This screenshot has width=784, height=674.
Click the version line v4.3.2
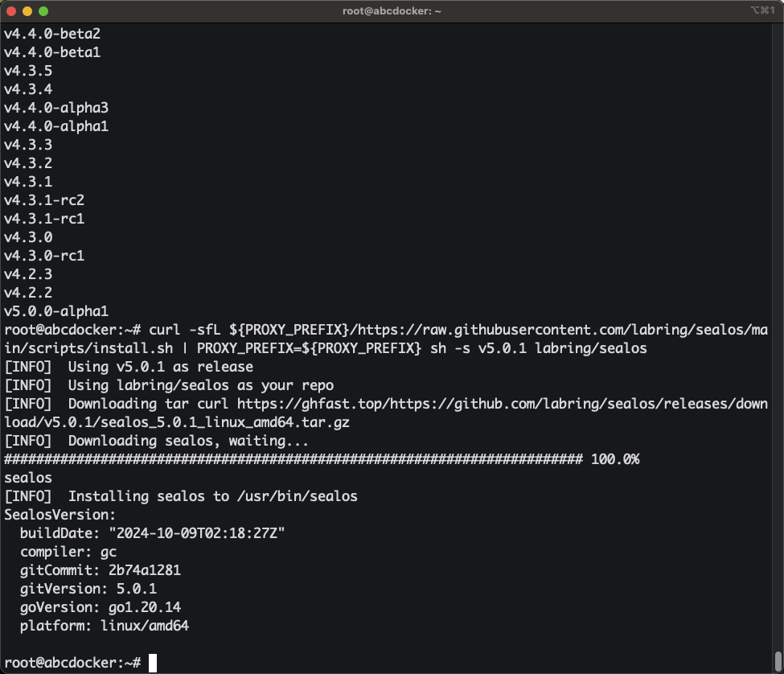coord(28,163)
